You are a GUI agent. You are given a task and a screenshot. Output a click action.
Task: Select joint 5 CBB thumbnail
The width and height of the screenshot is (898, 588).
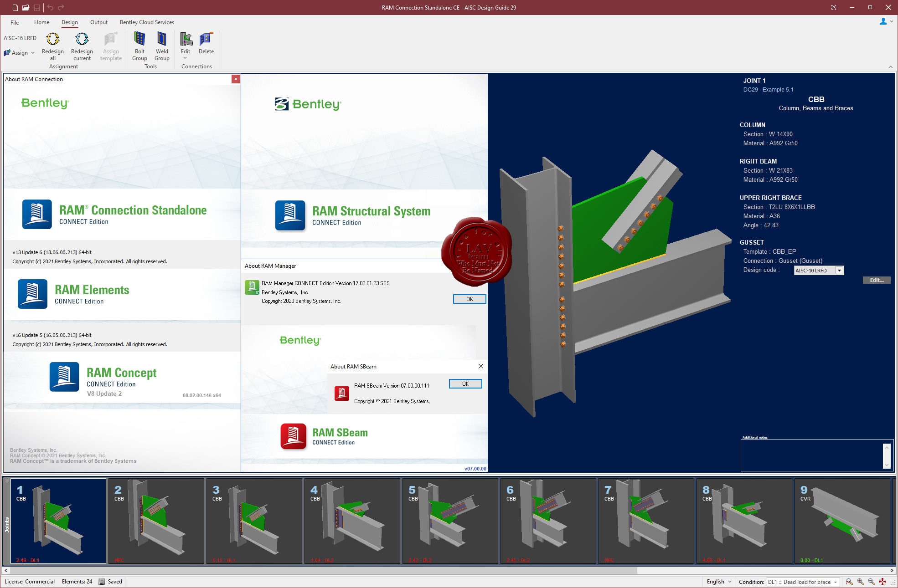(x=450, y=521)
